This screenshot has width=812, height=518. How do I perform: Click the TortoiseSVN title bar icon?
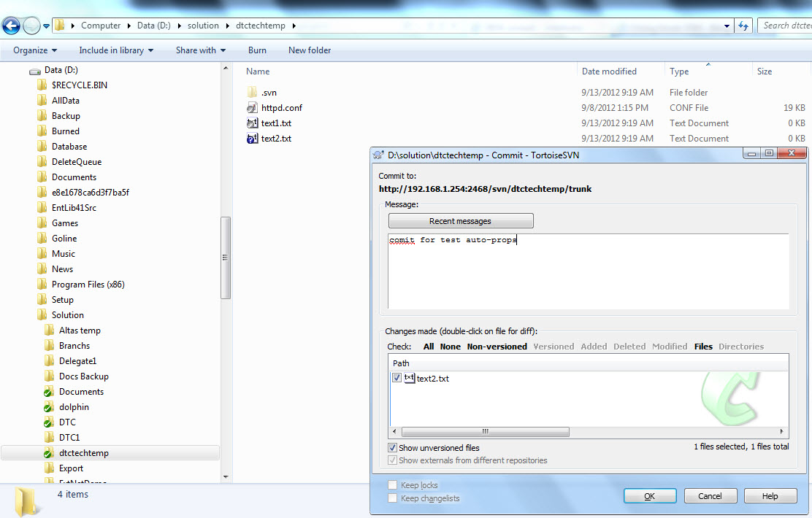click(378, 155)
